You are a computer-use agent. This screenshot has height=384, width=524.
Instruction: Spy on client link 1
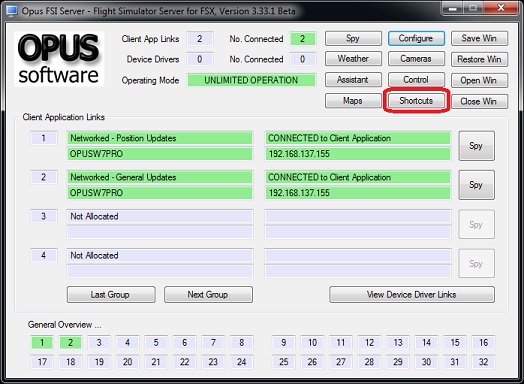click(x=476, y=146)
